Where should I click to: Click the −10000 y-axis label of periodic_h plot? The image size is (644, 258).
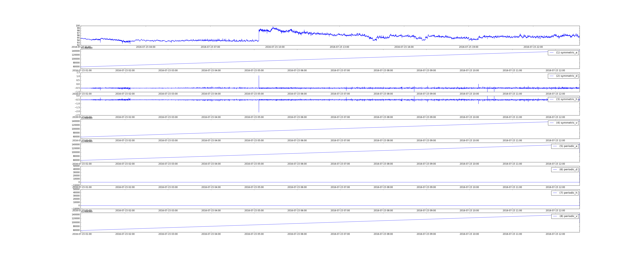[x=75, y=209]
